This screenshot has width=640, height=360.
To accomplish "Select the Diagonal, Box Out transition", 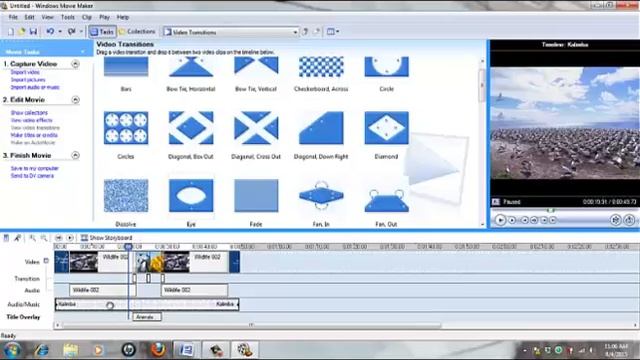I will [191, 128].
